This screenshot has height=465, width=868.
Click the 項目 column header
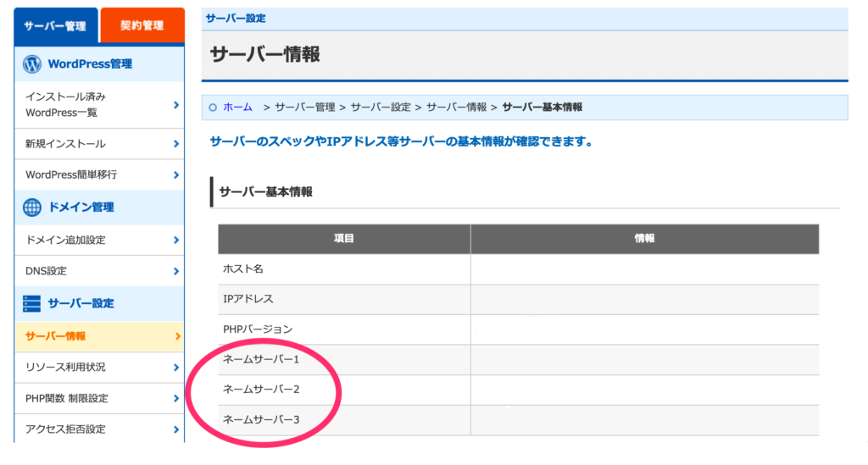(x=344, y=238)
